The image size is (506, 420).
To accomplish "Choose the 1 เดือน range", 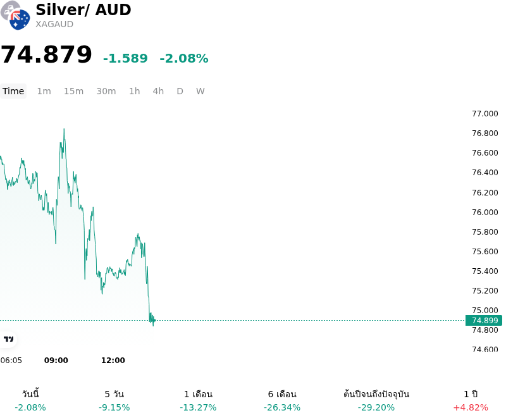I will [198, 400].
